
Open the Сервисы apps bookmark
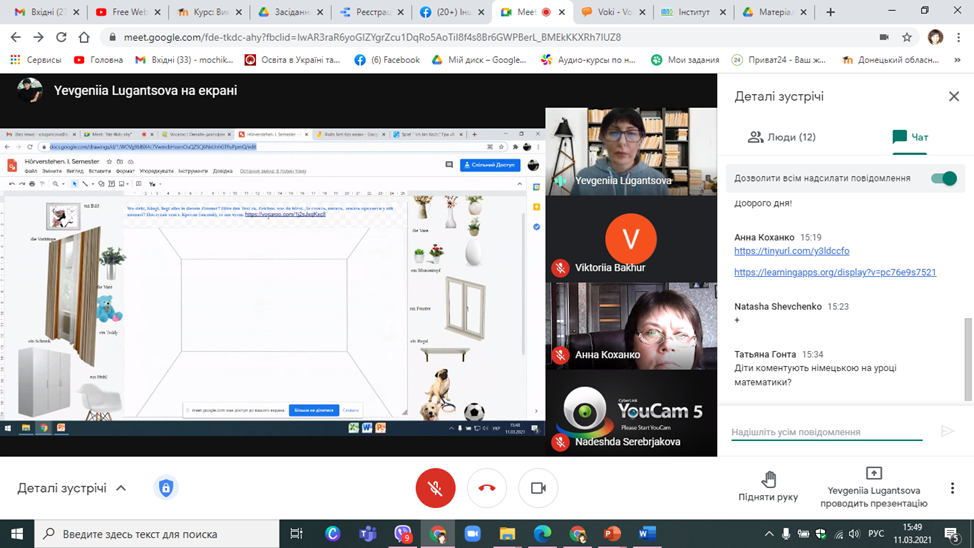point(35,60)
